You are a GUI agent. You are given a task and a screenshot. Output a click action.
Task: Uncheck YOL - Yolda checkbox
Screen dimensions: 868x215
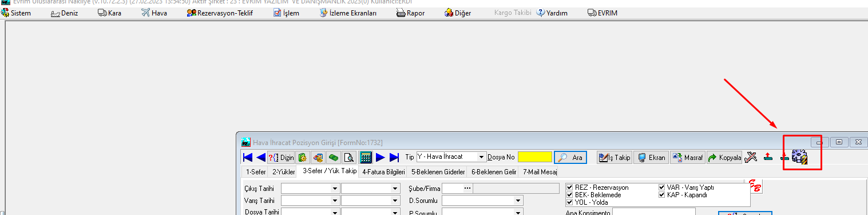tap(570, 202)
